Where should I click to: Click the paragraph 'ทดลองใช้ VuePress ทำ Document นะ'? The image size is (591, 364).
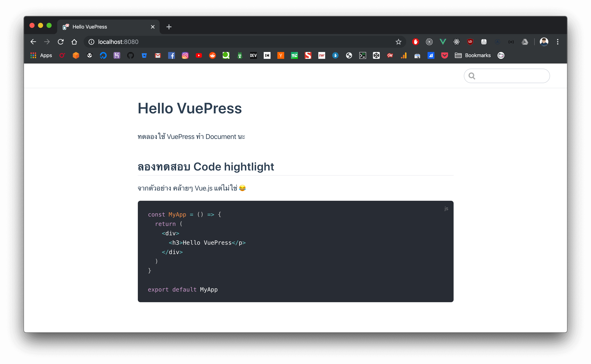point(191,136)
